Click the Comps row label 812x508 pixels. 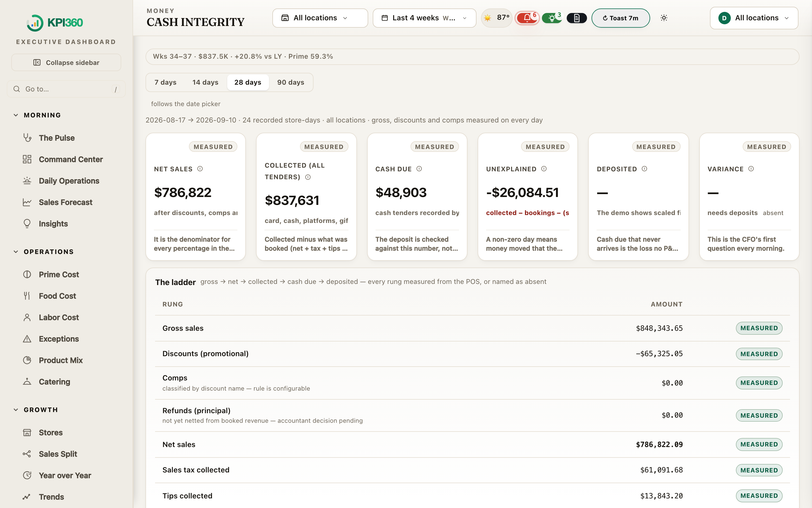(175, 378)
